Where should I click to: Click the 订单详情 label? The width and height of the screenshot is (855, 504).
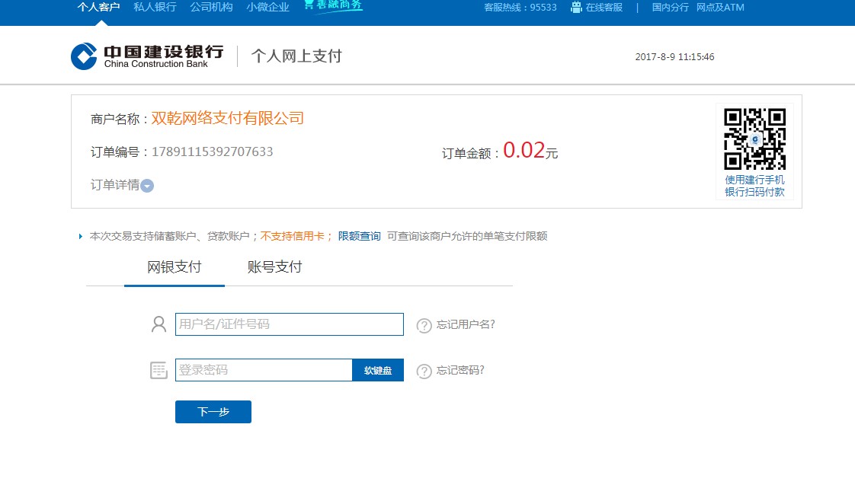click(x=115, y=185)
